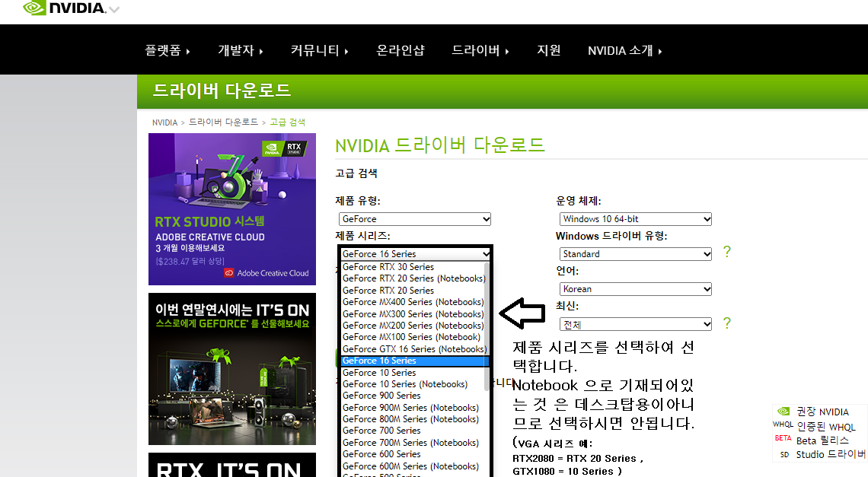Click the NVIDIA eye icon beside 권장 NVIDIA

point(783,411)
